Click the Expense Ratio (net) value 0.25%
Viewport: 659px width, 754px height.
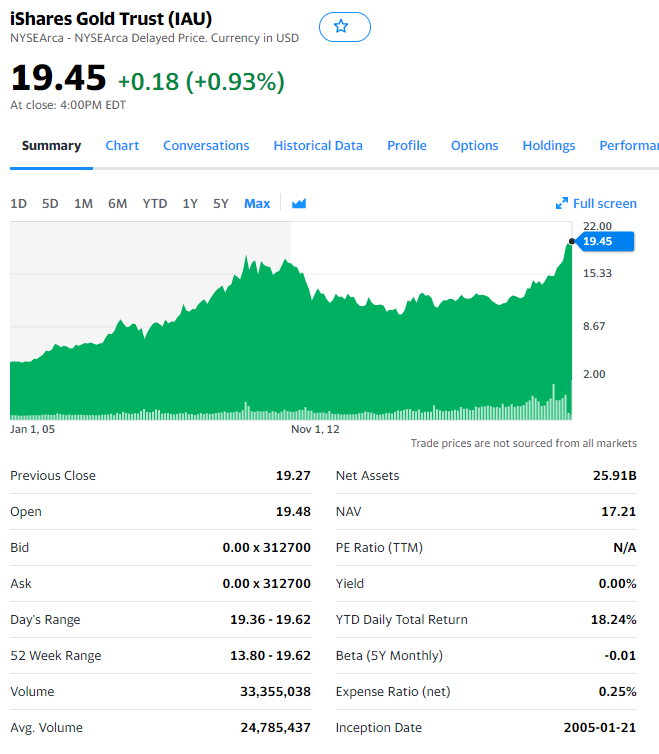(618, 692)
